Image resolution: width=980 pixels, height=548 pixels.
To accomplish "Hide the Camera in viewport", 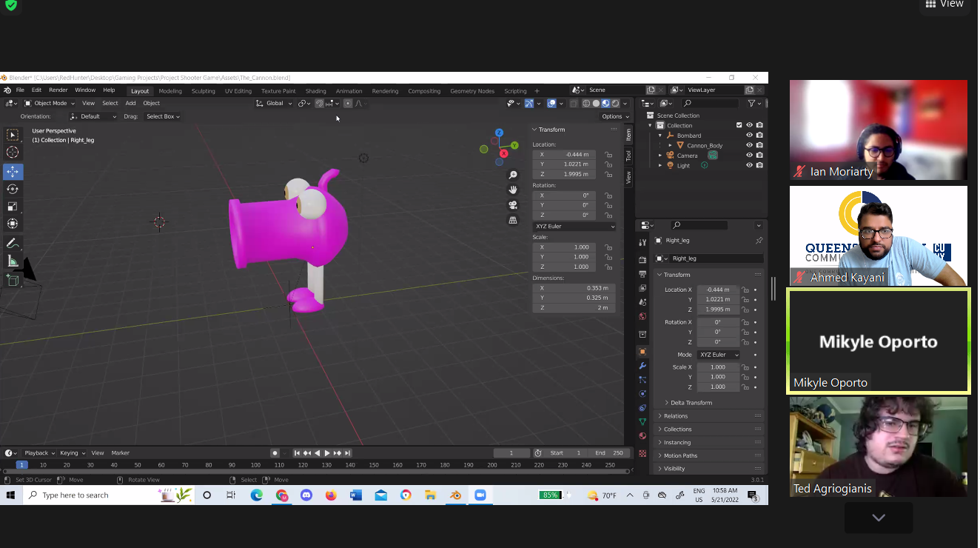I will point(749,156).
